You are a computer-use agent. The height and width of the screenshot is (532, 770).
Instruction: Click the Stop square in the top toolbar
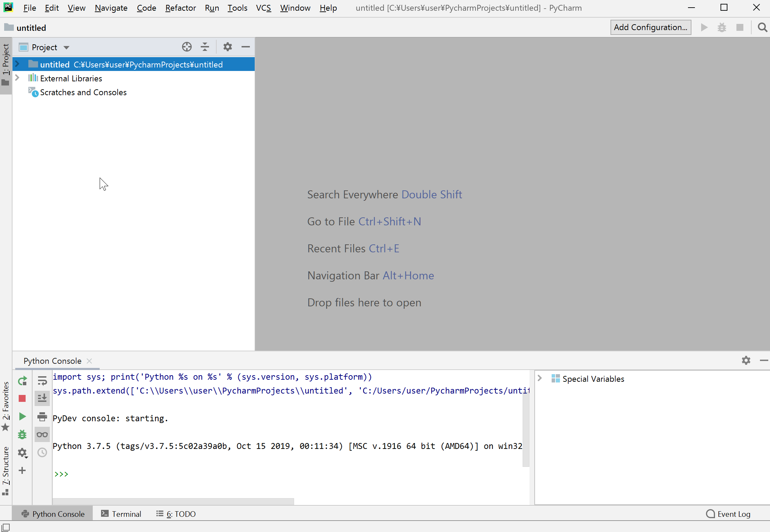pyautogui.click(x=740, y=27)
